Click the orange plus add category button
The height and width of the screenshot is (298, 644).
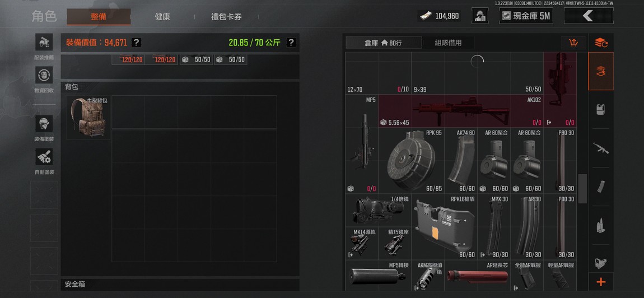click(601, 282)
